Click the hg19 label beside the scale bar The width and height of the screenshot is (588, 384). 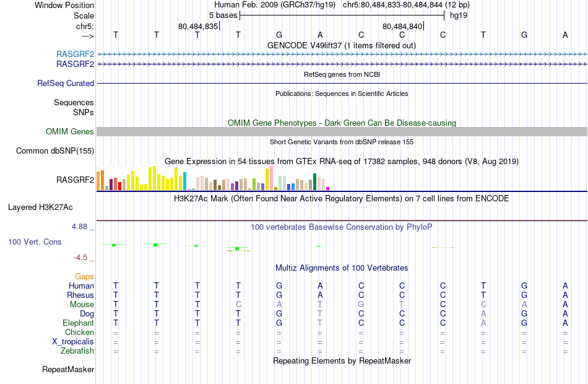click(459, 15)
